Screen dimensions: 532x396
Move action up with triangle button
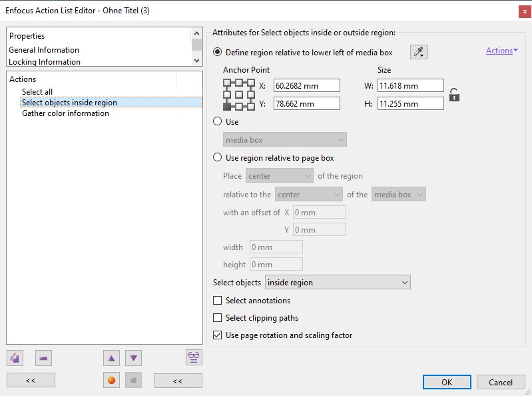coord(111,358)
